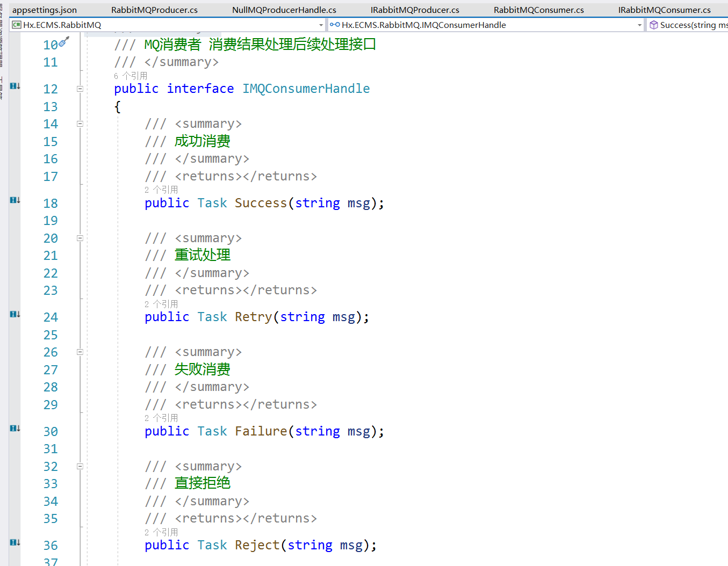Collapse the IMQConsumerHandle interface at line 12
This screenshot has width=728, height=566.
click(x=80, y=89)
